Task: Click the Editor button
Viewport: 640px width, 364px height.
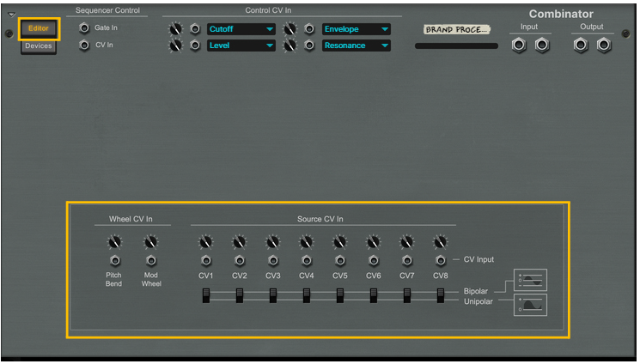Action: coord(39,28)
